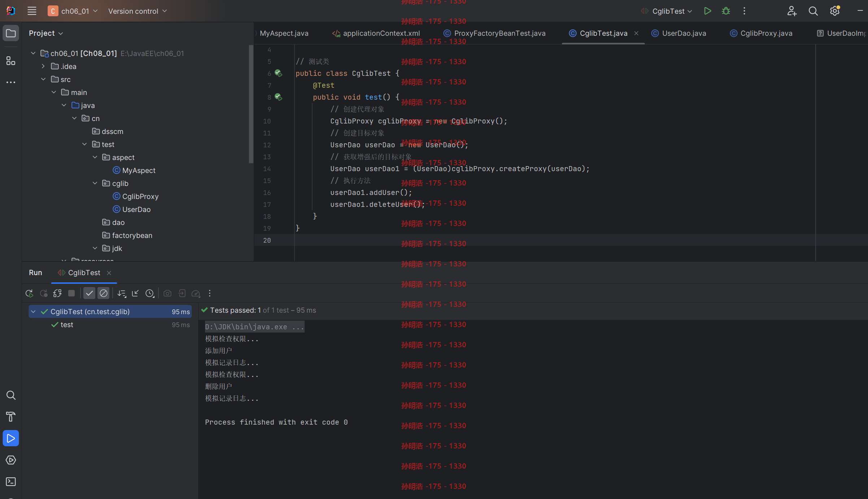This screenshot has height=499, width=868.
Task: Toggle Show Passed tests checkmark button
Action: click(x=89, y=293)
